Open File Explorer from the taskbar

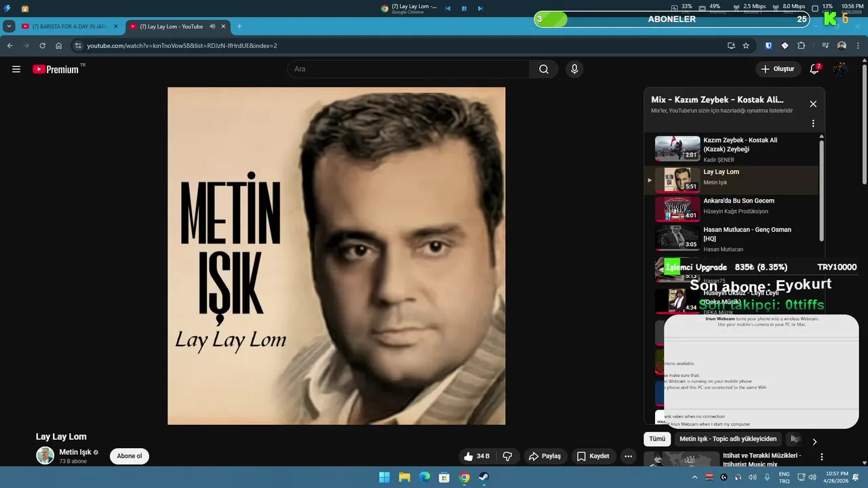(404, 477)
